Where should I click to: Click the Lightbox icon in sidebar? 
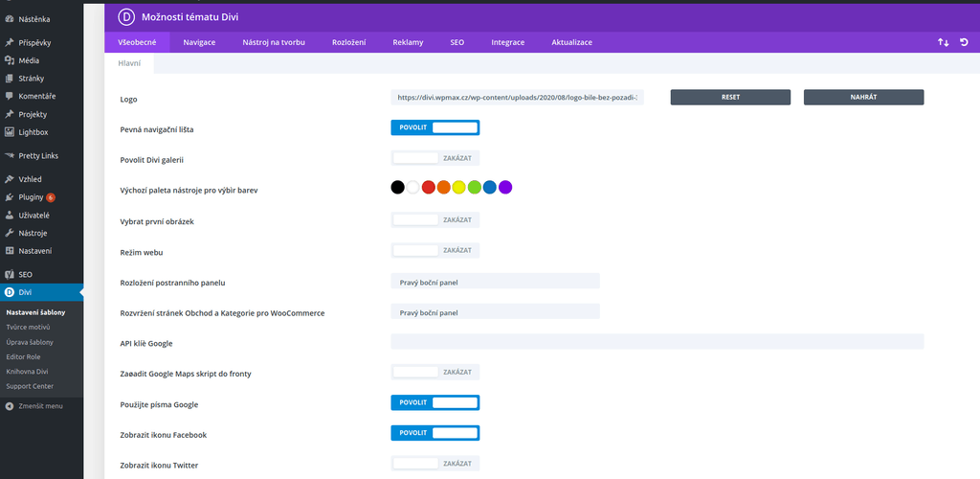pos(10,132)
